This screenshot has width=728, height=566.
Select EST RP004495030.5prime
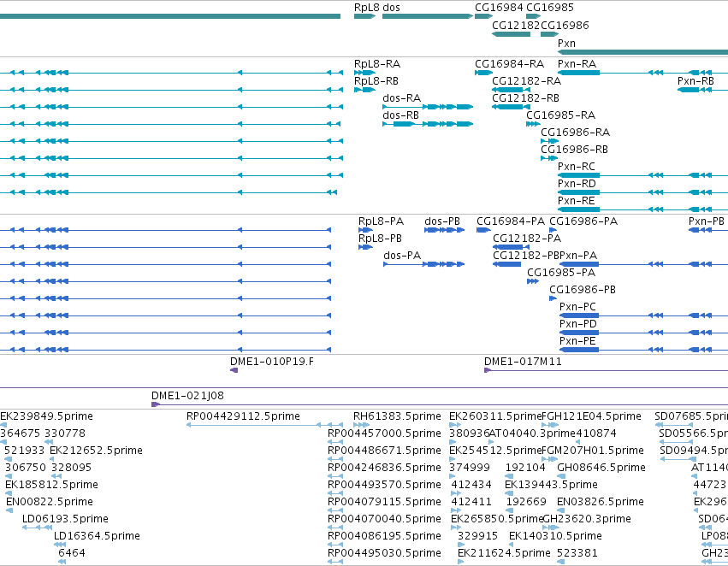pyautogui.click(x=384, y=553)
